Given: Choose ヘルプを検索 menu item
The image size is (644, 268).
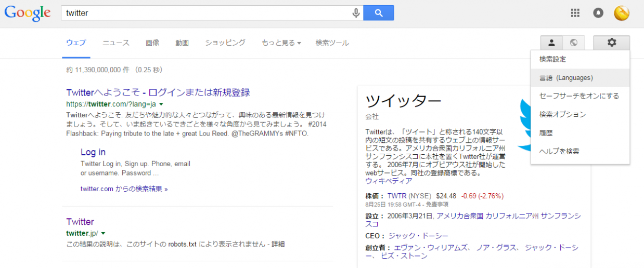Looking at the screenshot, I should 581,151.
